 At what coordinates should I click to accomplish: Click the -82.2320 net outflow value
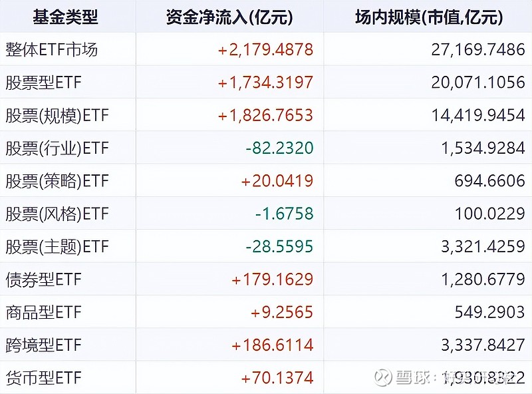(279, 148)
